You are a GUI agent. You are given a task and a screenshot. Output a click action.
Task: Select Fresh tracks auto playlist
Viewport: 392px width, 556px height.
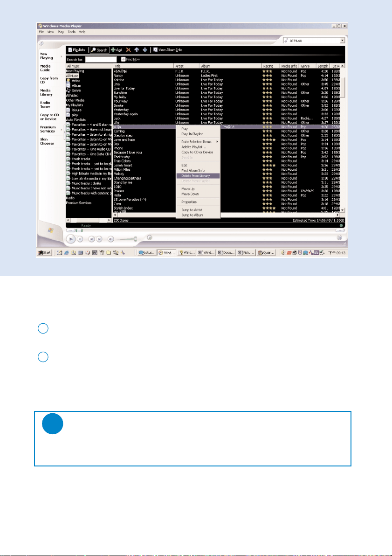tap(78, 159)
